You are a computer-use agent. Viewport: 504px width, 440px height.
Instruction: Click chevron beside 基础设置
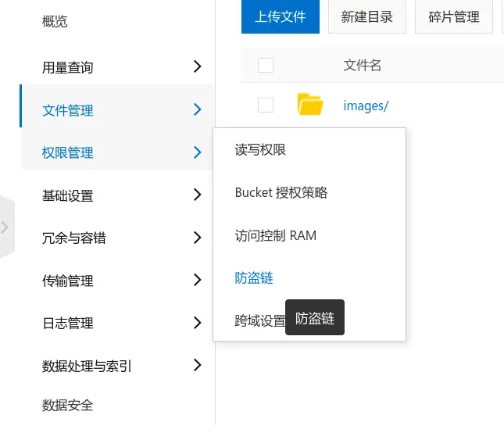pos(198,195)
